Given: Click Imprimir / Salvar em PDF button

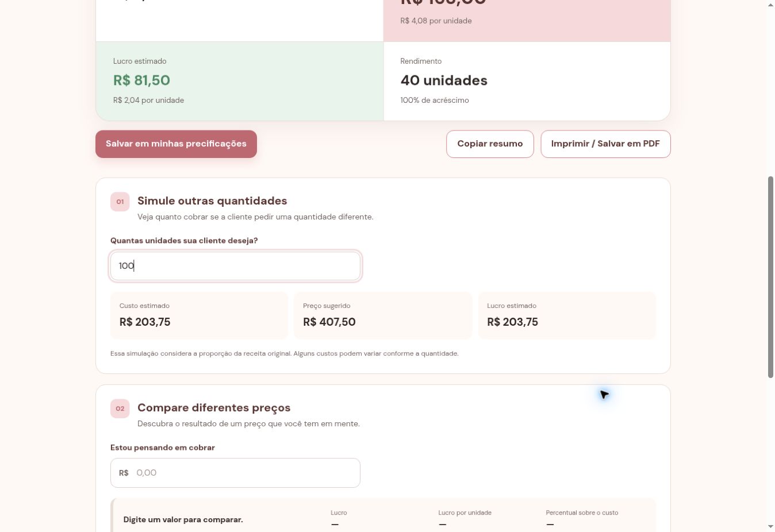Looking at the screenshot, I should click(x=605, y=144).
